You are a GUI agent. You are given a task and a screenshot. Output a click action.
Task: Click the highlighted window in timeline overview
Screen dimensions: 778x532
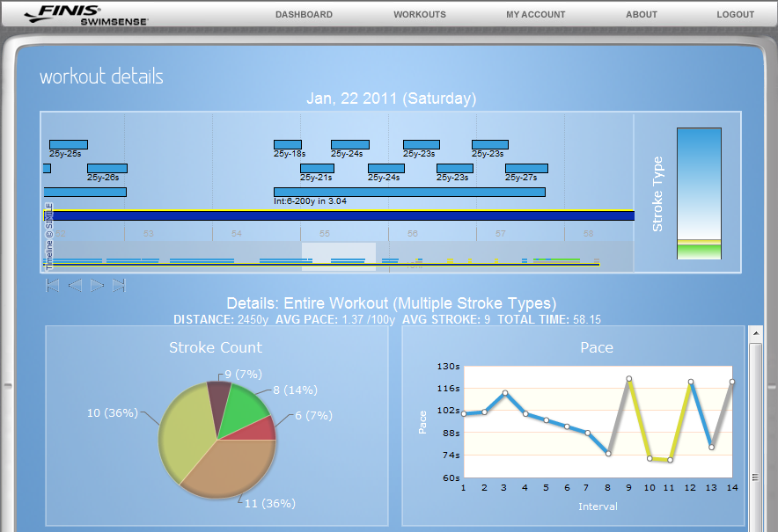click(x=339, y=257)
